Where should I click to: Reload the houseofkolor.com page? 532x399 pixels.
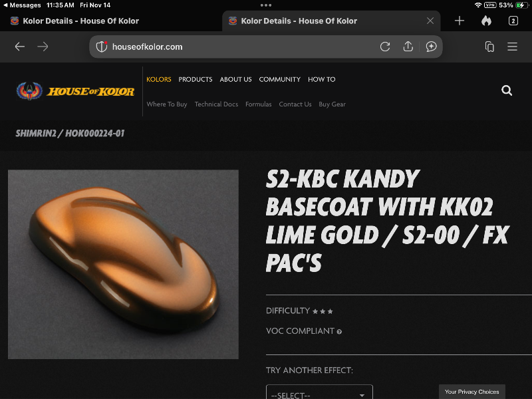click(x=385, y=47)
